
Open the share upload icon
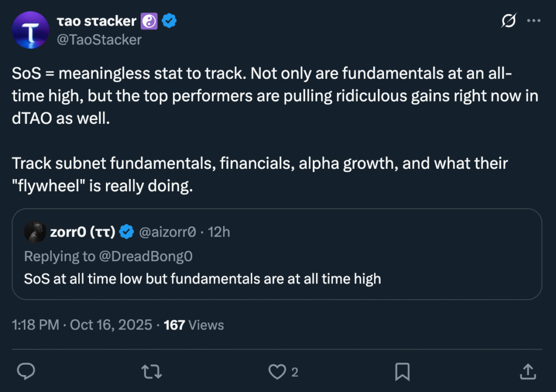[x=527, y=371]
